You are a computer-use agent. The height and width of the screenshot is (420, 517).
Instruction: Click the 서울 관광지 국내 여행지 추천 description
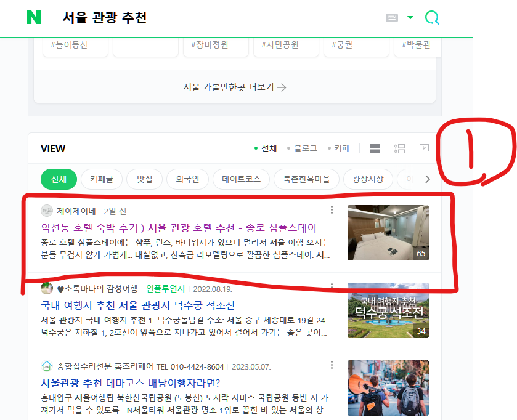point(184,326)
